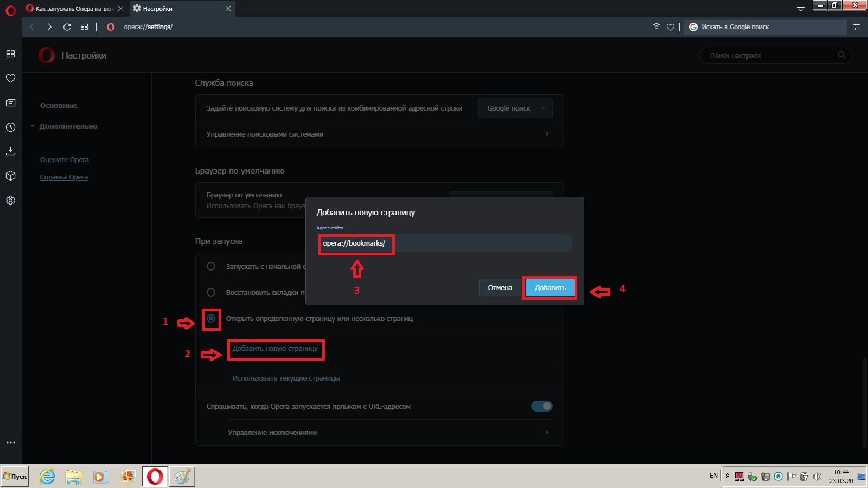Go back with the back arrow
The width and height of the screenshot is (868, 488).
tap(32, 27)
